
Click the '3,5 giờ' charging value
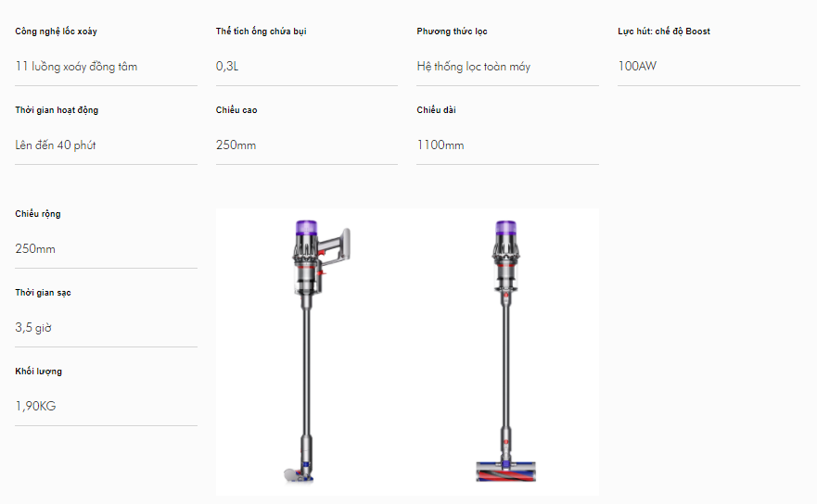point(33,327)
